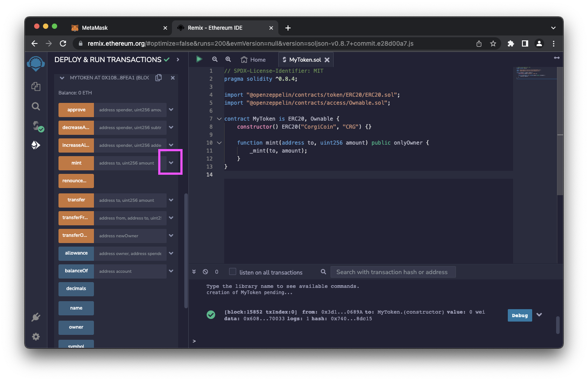Click the renounceOwnership button
Screen dimensions: 588x381
pos(76,181)
